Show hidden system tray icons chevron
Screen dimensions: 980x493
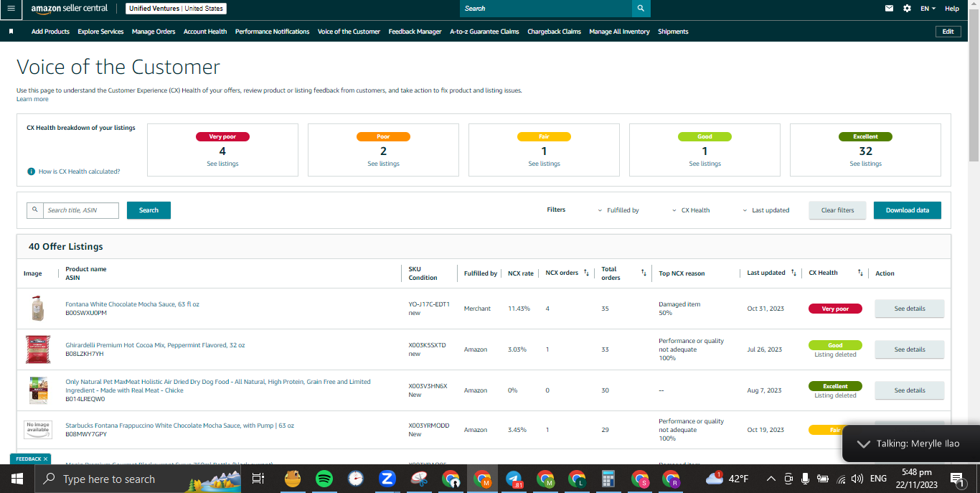[x=771, y=479]
